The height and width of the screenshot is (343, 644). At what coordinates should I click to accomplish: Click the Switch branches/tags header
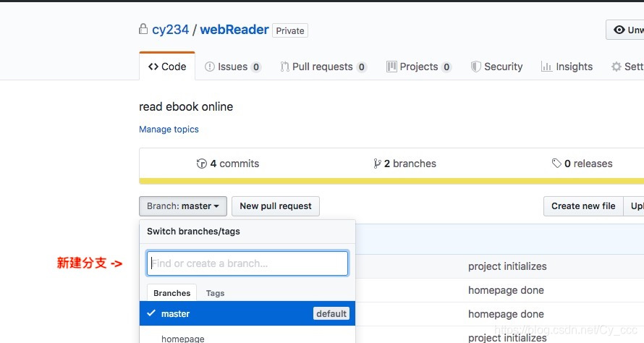193,232
